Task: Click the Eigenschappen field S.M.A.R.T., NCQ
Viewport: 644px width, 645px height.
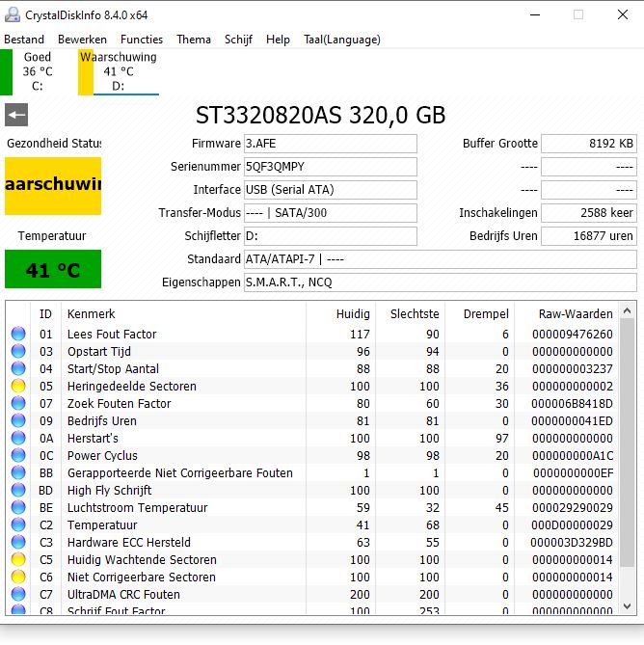Action: [x=441, y=282]
